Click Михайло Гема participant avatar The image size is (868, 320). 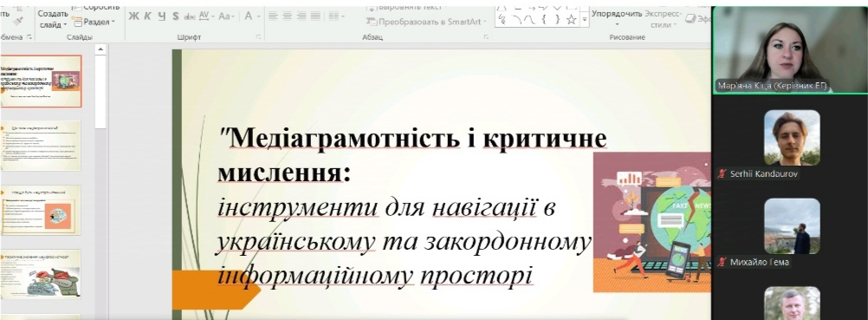coord(792,226)
